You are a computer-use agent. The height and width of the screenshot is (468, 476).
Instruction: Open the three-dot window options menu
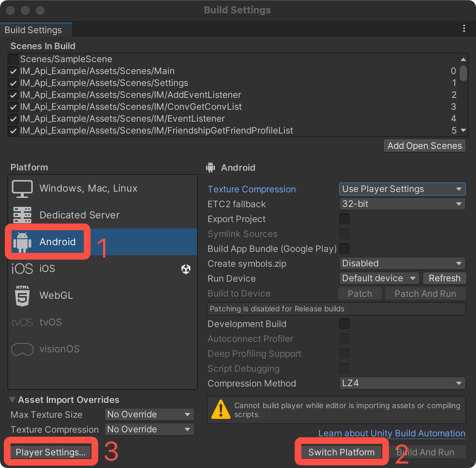click(464, 29)
